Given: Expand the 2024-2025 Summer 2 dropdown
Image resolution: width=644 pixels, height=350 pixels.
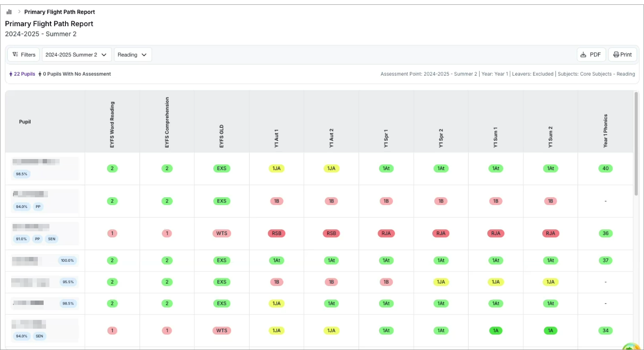Looking at the screenshot, I should coord(77,55).
